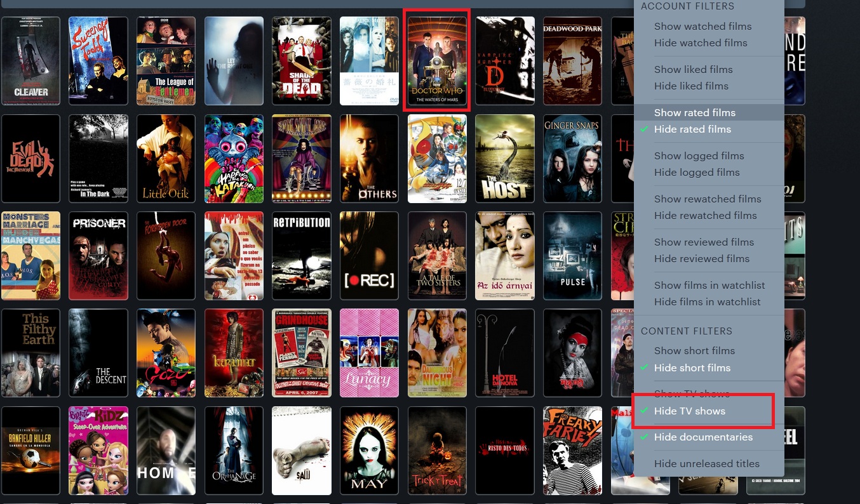The image size is (860, 504).
Task: Select 'Show rated films' in account filters
Action: click(x=695, y=112)
